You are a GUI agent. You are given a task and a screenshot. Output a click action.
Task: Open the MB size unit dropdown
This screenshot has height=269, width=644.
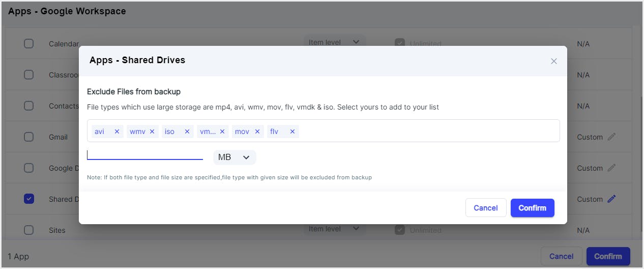(235, 157)
